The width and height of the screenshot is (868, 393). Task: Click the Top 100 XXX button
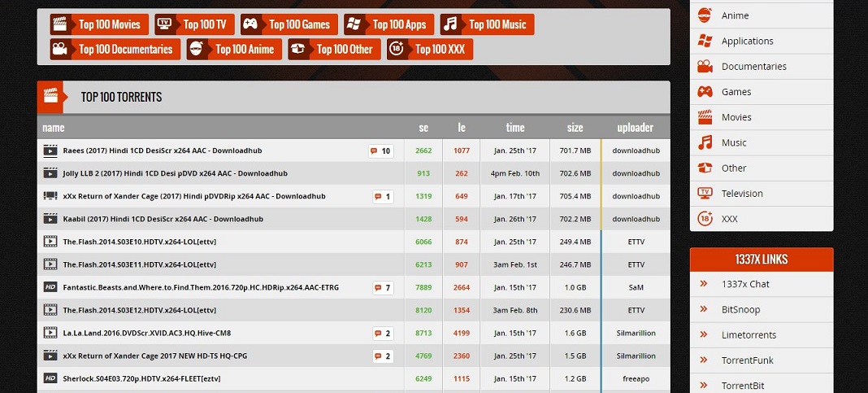pos(430,50)
